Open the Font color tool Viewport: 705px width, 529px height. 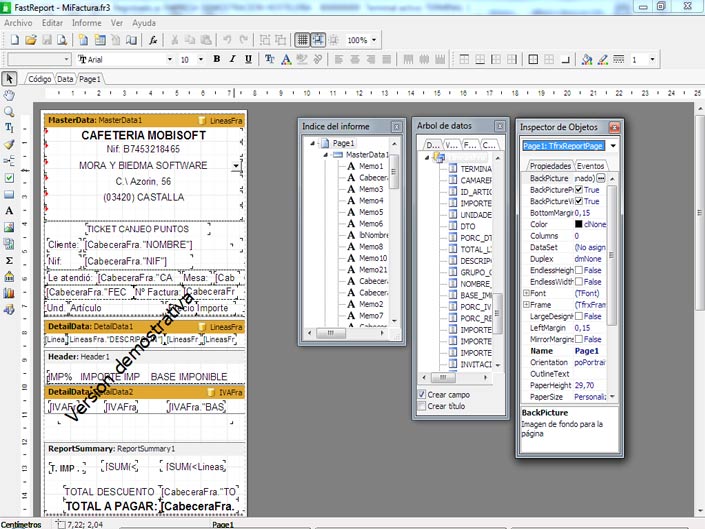point(286,59)
